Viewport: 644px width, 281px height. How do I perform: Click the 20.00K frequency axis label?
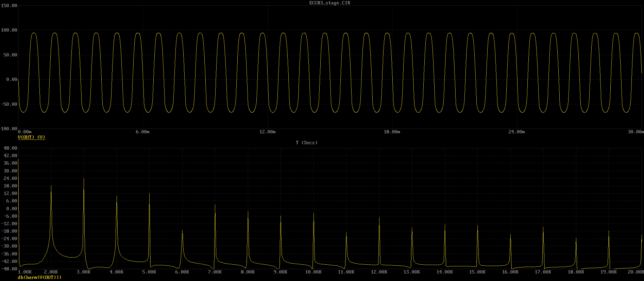coord(635,272)
